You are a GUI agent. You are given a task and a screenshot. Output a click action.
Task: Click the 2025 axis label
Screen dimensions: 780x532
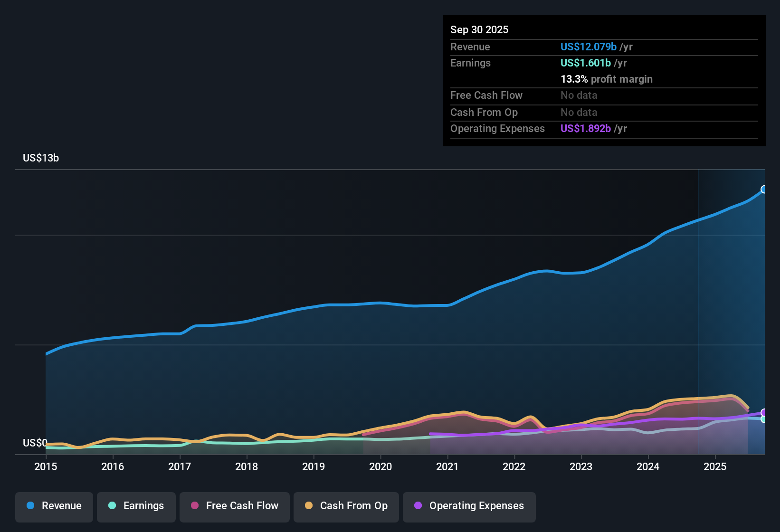pyautogui.click(x=715, y=467)
